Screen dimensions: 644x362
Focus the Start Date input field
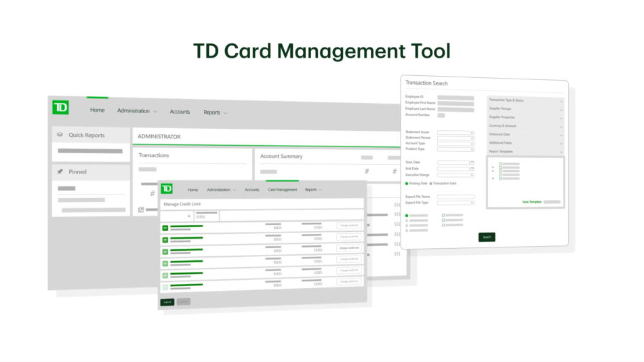(453, 163)
